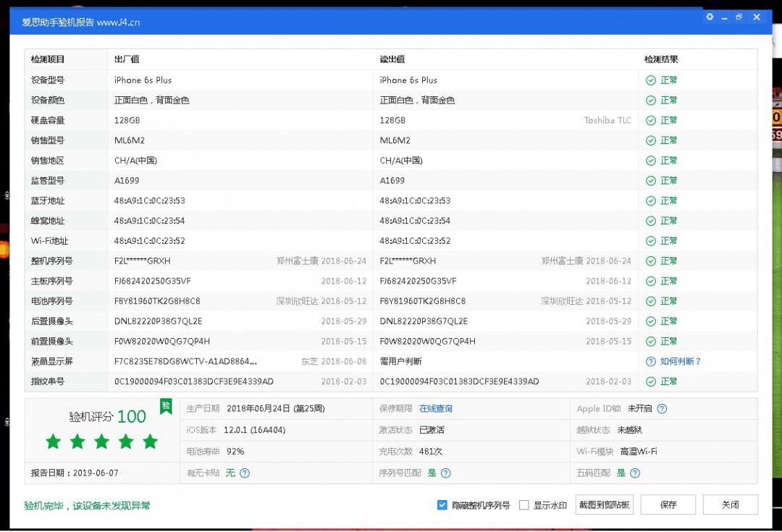
Task: Click the 截图到剪贴板 button
Action: pyautogui.click(x=604, y=504)
